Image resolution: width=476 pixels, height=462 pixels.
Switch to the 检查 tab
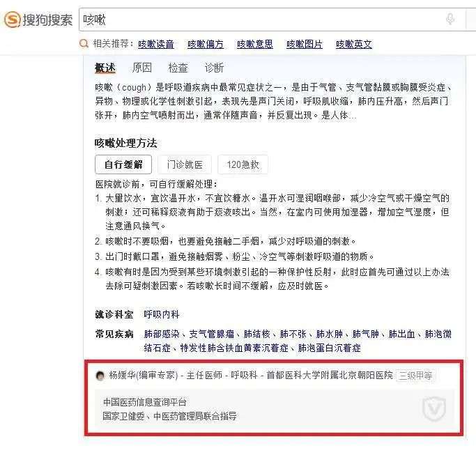click(x=178, y=68)
